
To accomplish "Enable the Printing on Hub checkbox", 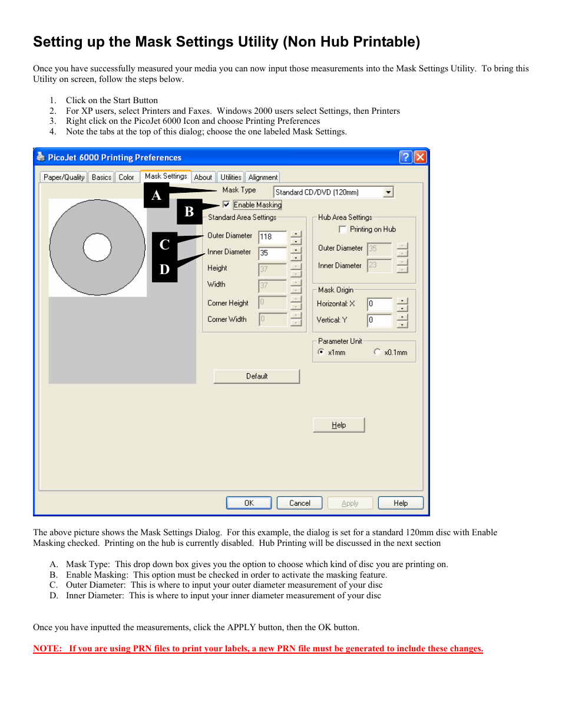I will 342,229.
